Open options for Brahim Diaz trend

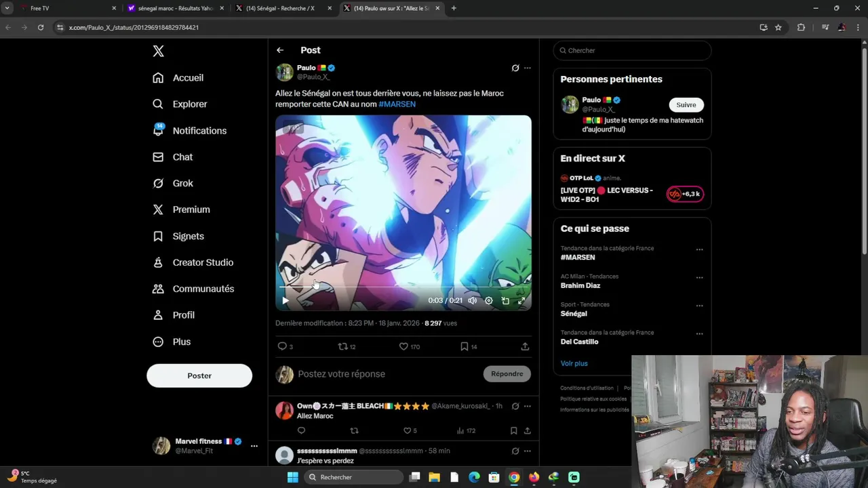699,277
